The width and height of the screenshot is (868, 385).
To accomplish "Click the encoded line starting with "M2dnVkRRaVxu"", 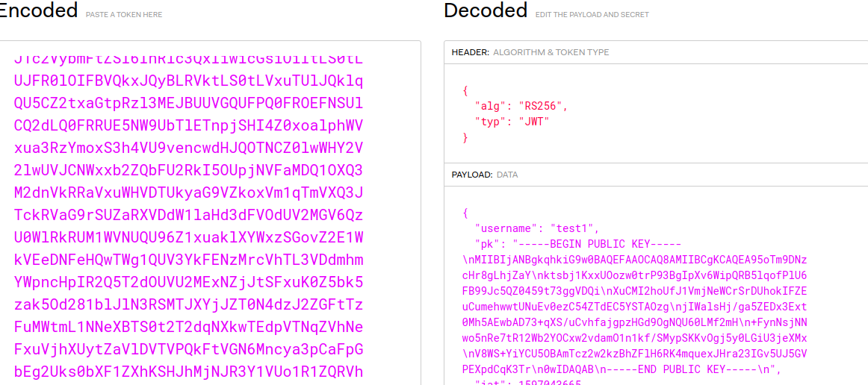I will (x=188, y=192).
